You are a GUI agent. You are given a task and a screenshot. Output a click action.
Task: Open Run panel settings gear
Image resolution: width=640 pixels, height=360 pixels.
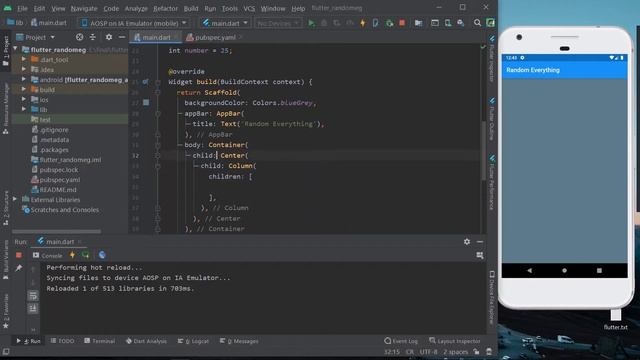click(x=467, y=242)
